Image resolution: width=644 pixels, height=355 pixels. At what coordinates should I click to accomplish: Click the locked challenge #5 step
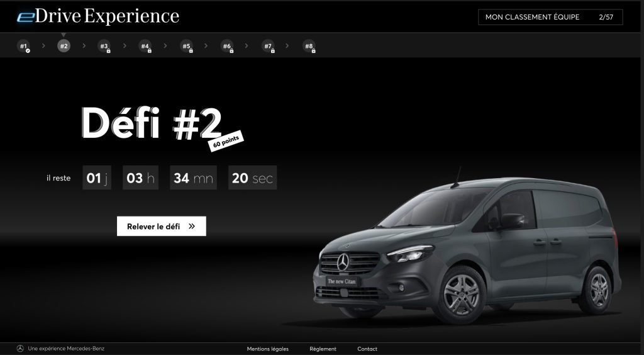[x=186, y=46]
